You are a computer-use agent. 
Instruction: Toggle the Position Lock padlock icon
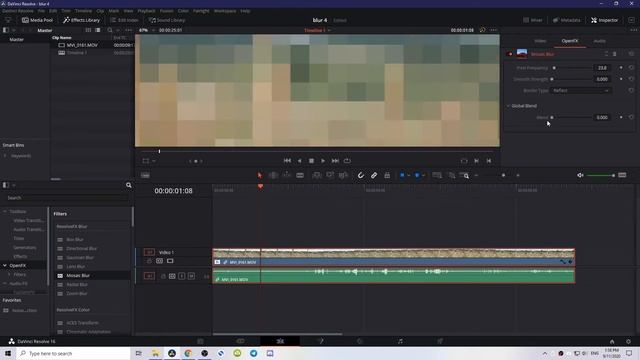[x=387, y=176]
